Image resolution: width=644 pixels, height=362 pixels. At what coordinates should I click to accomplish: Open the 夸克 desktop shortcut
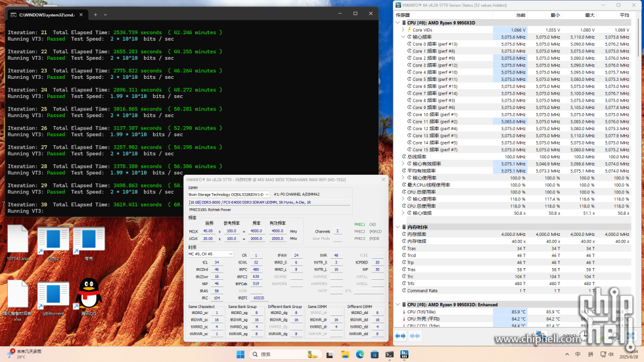click(x=89, y=243)
